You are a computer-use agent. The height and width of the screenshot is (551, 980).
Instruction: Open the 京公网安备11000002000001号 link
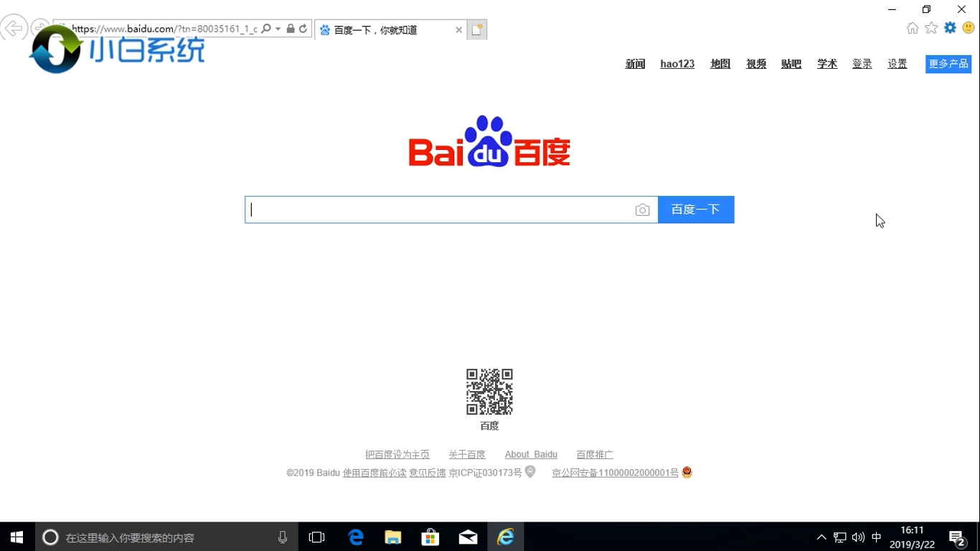(615, 473)
